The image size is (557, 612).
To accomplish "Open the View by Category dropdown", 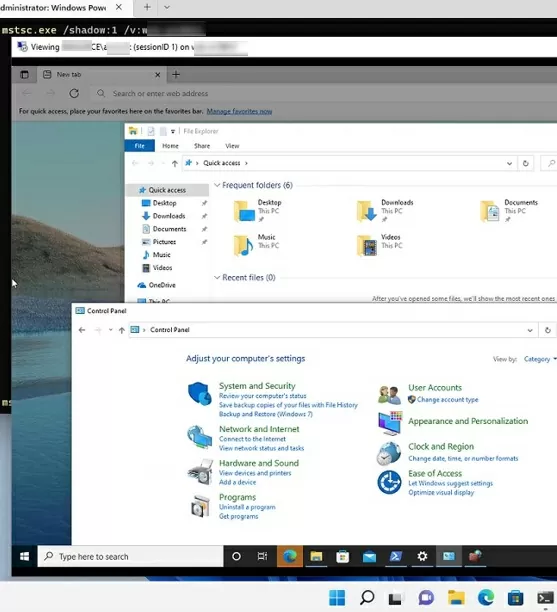I will click(540, 359).
